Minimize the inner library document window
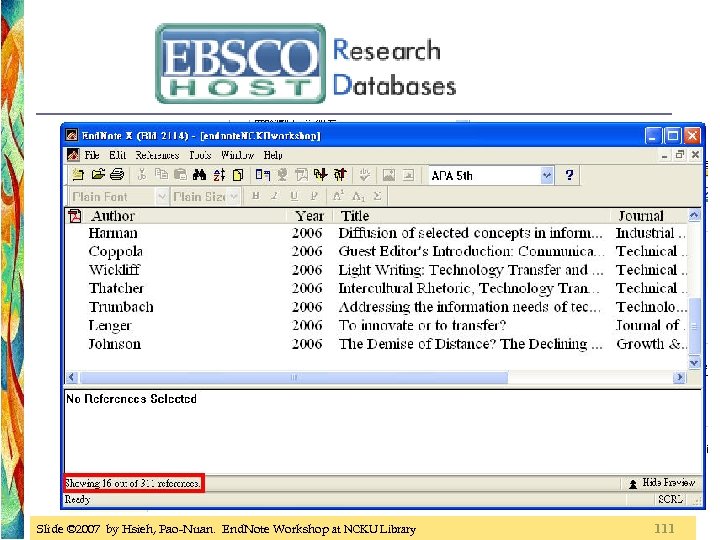720x540 pixels. pyautogui.click(x=664, y=156)
